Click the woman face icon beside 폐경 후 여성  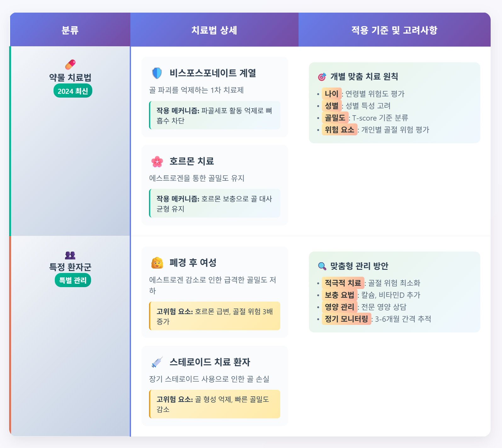tap(157, 263)
